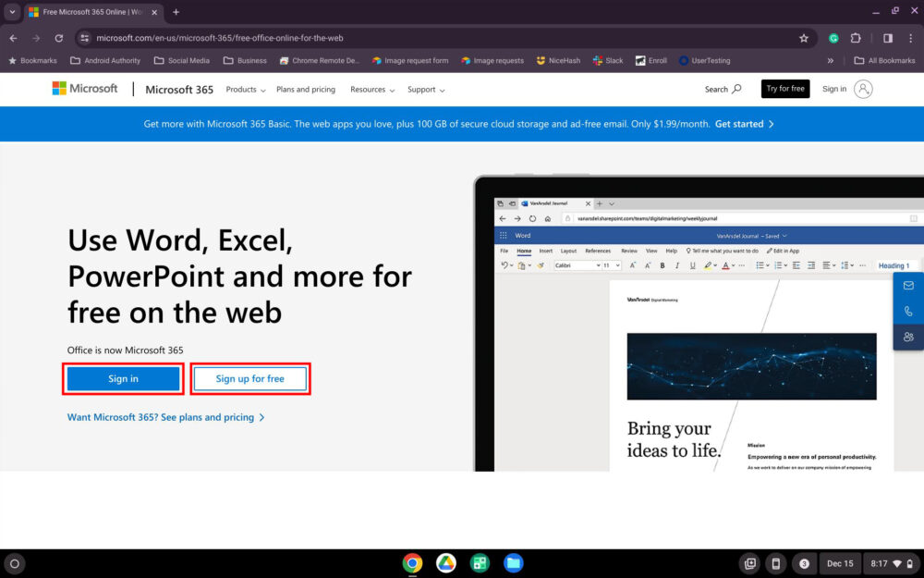Click the Text Highlight Color icon

[x=708, y=265]
